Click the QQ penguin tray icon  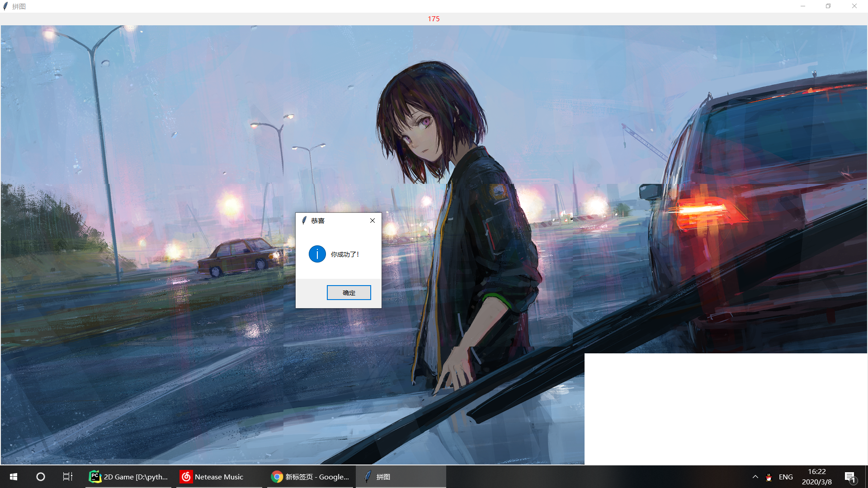pyautogui.click(x=769, y=477)
